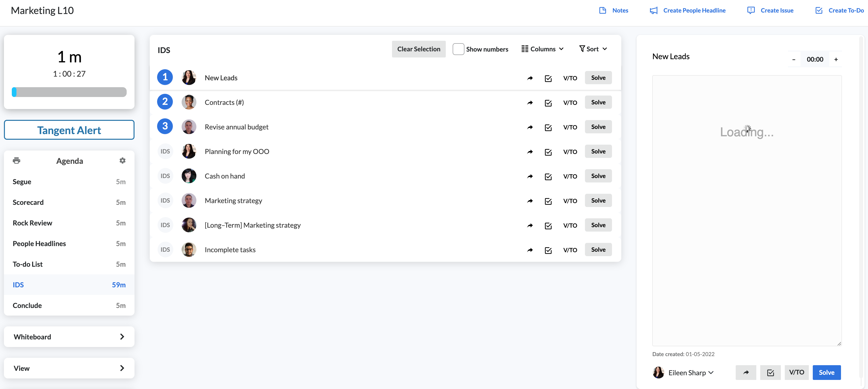
Task: Click the meeting progress bar
Action: pyautogui.click(x=69, y=92)
